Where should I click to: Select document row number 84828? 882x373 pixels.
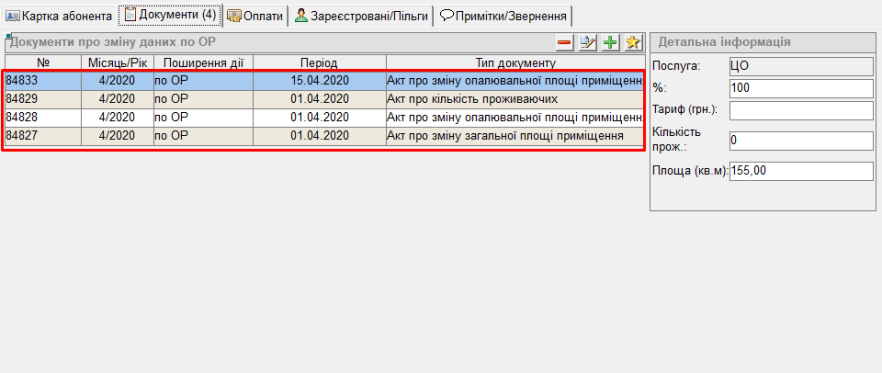pos(324,118)
